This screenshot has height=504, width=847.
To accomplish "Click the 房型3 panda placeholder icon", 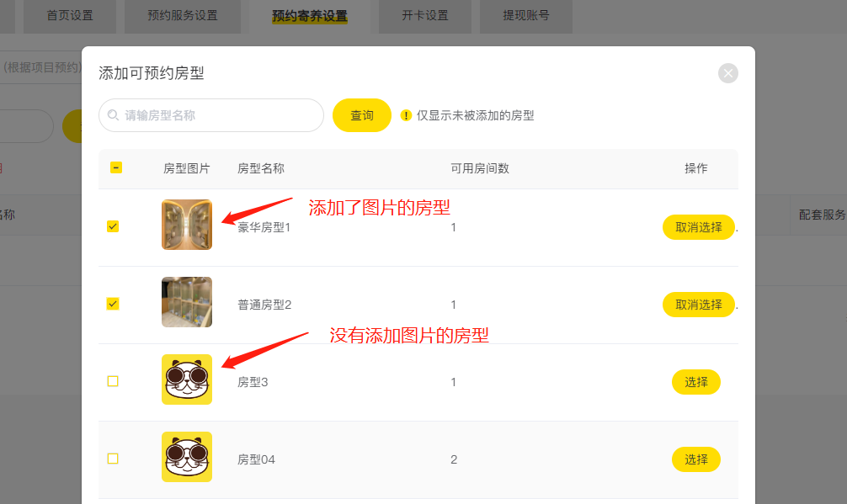I will click(x=187, y=379).
